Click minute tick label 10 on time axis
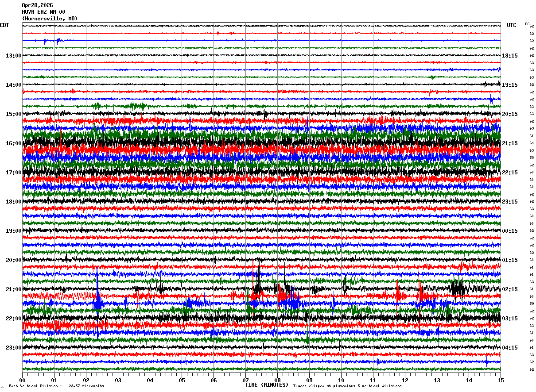Image resolution: width=536 pixels, height=392 pixels. point(341,380)
